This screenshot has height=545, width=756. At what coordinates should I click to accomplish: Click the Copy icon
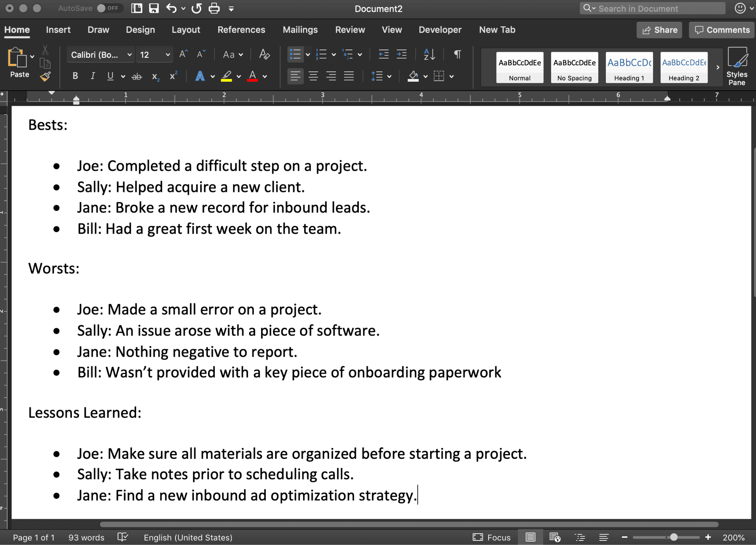tap(45, 63)
